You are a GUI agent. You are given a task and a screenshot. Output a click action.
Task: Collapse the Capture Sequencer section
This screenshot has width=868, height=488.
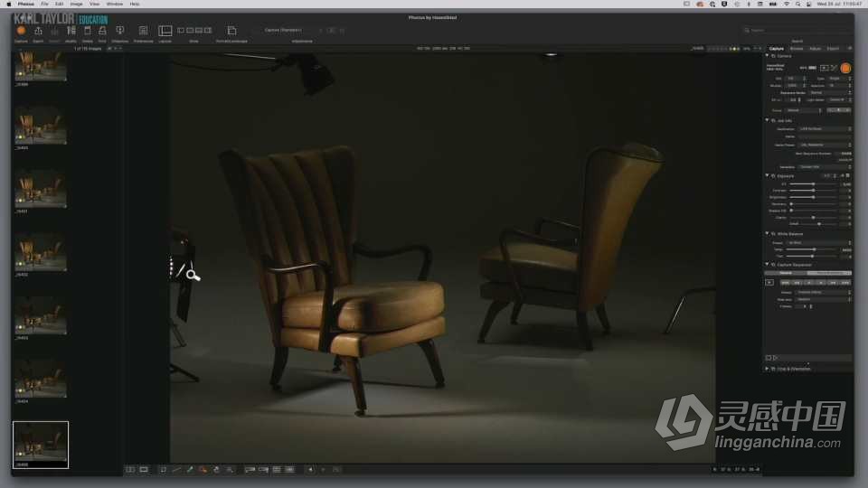click(768, 265)
